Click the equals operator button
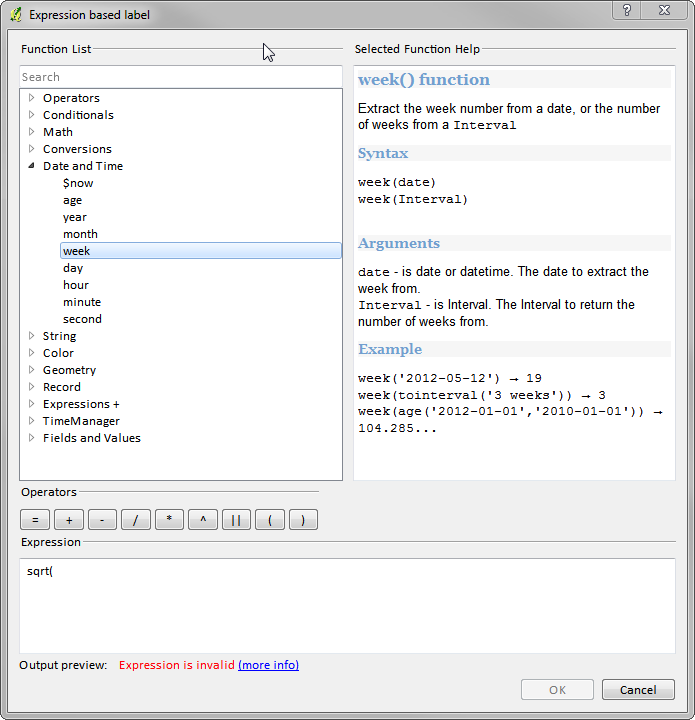This screenshot has height=720, width=695. (34, 520)
